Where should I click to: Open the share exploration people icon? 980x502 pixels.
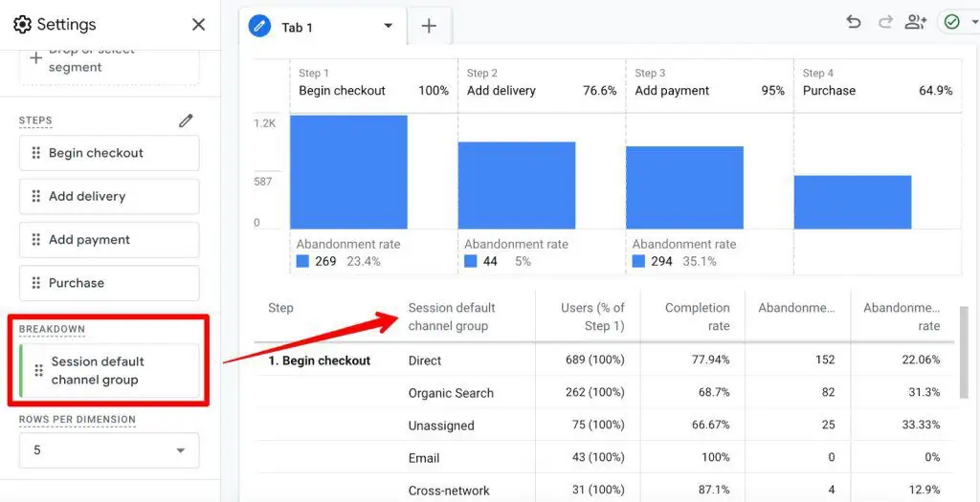(916, 22)
